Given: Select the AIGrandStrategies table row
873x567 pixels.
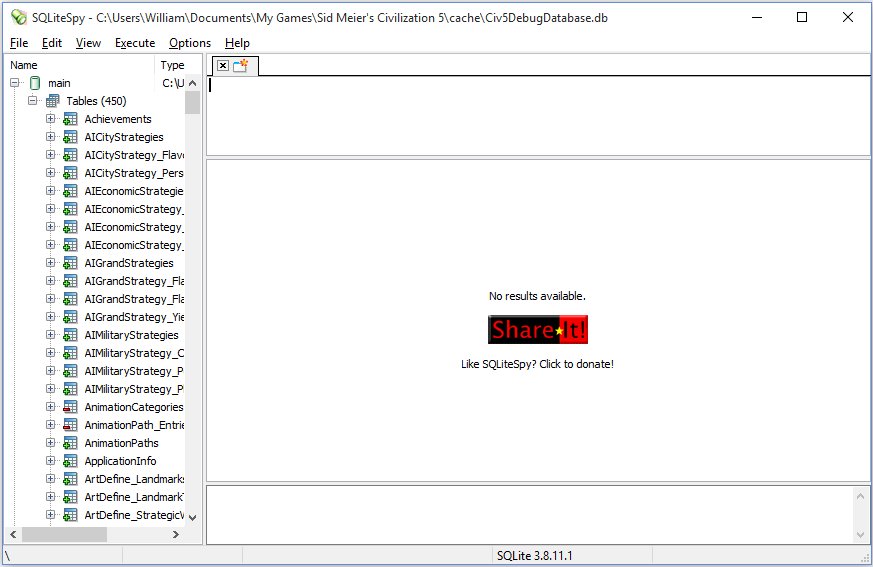Looking at the screenshot, I should (x=129, y=263).
